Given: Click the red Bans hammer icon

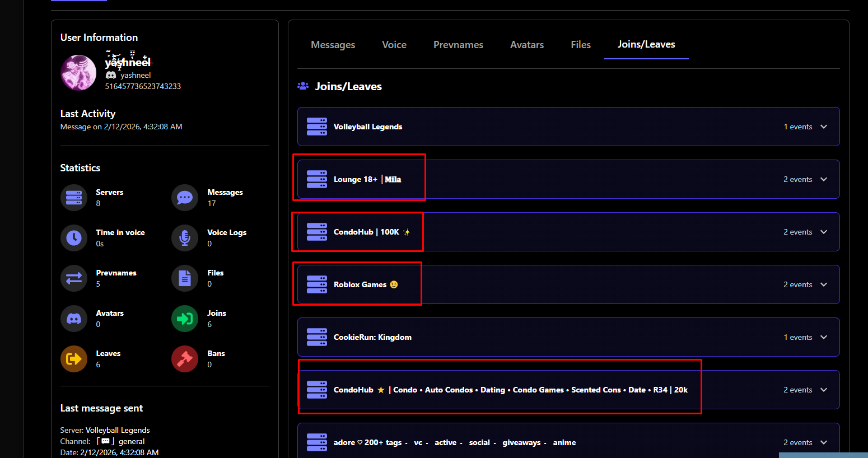Looking at the screenshot, I should pos(185,359).
